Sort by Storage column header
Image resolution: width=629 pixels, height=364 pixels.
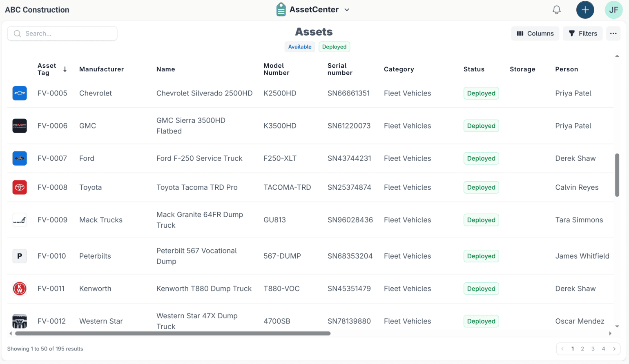(x=522, y=69)
